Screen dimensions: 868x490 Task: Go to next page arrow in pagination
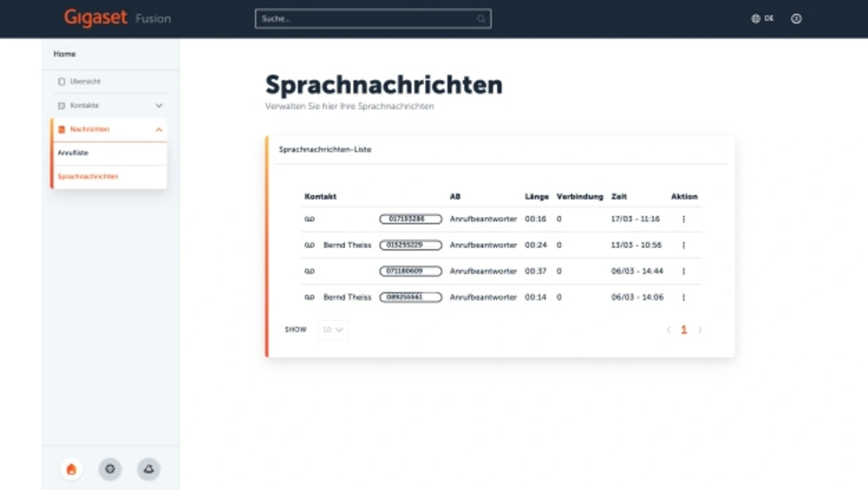tap(700, 330)
